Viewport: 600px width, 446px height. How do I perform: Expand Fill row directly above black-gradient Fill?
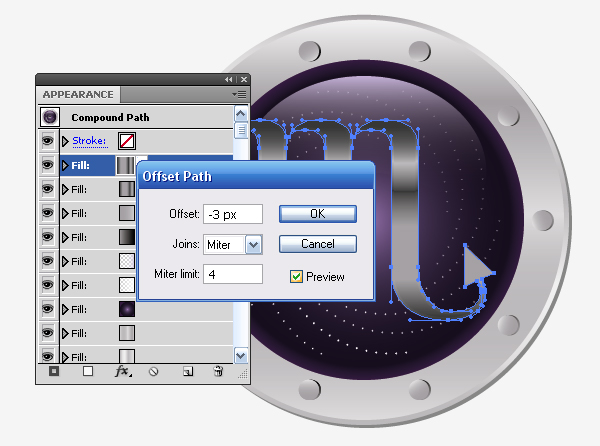(65, 213)
